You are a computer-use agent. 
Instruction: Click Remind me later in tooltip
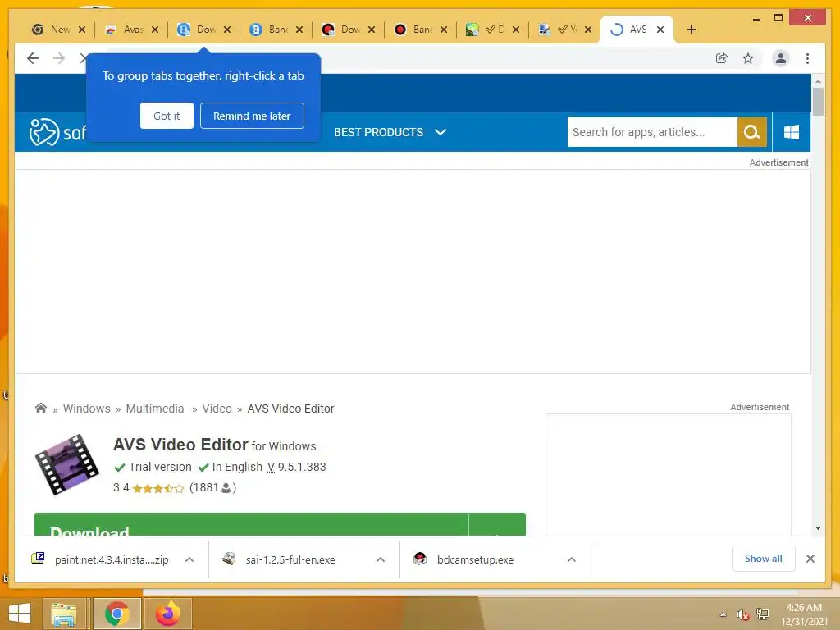coord(252,116)
